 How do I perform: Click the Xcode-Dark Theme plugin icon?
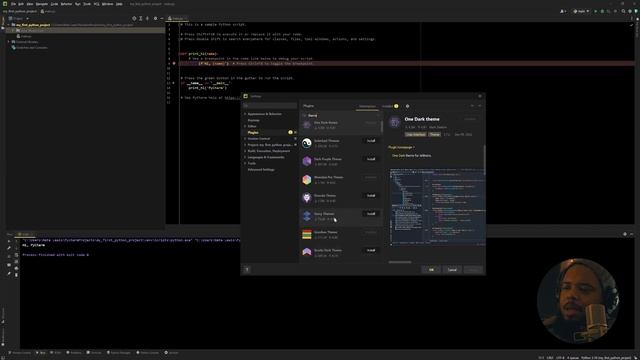(307, 252)
